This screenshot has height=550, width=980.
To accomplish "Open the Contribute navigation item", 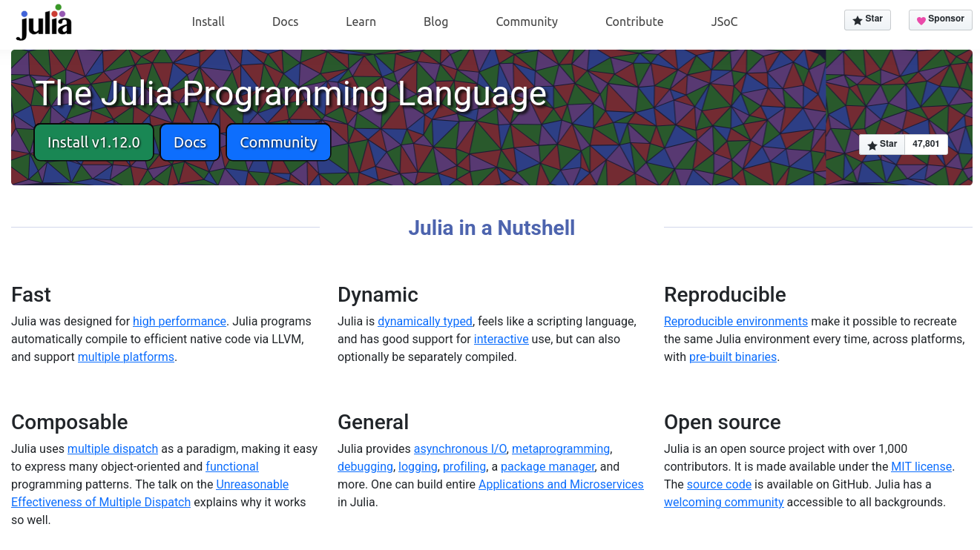I will coord(634,21).
